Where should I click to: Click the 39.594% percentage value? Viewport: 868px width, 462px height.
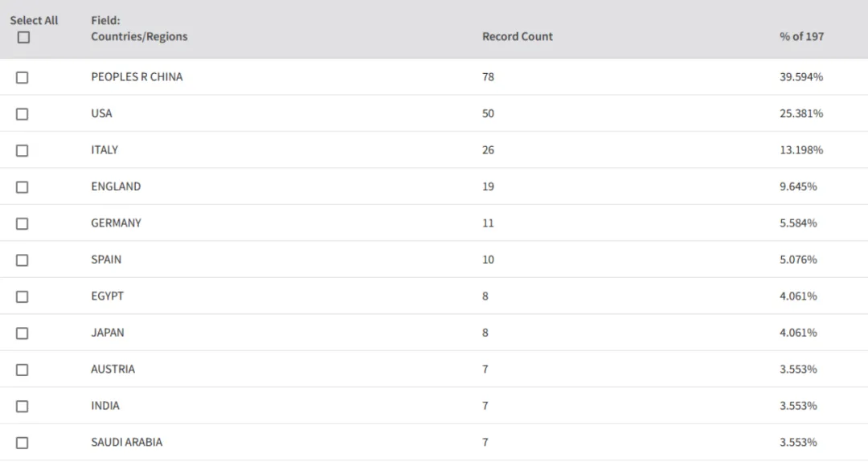click(801, 77)
